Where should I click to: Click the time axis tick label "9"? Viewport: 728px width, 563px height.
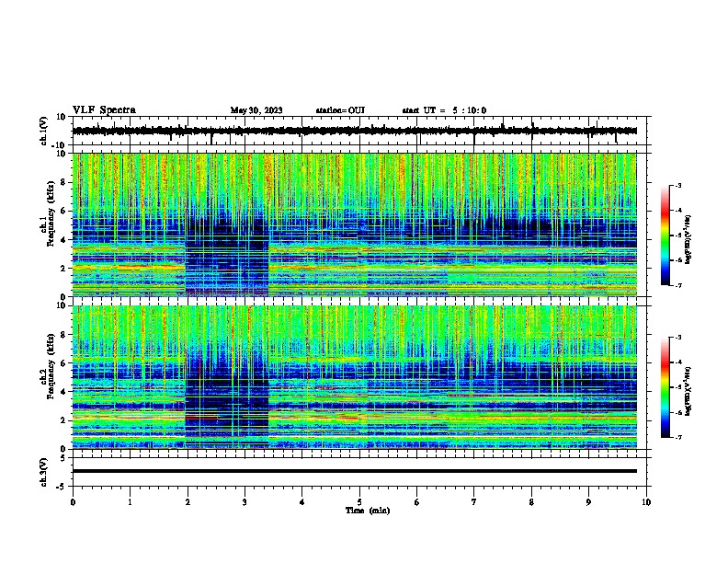pos(588,502)
